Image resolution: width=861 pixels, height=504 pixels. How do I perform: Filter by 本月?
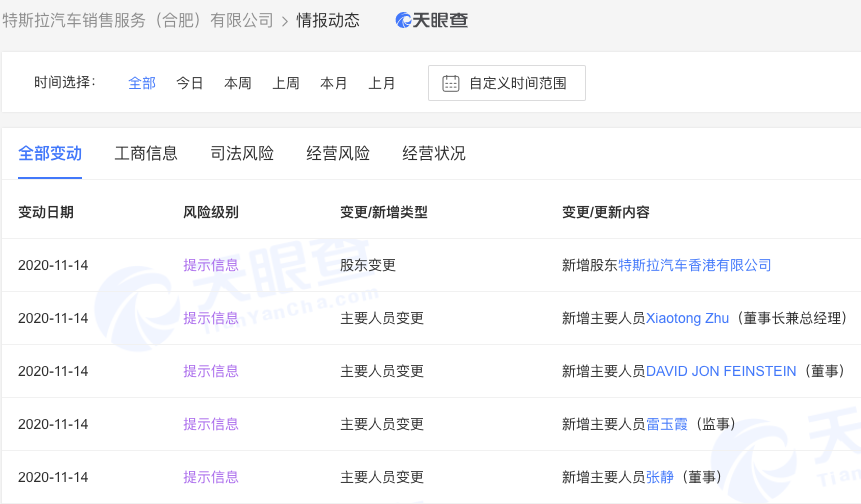(334, 83)
